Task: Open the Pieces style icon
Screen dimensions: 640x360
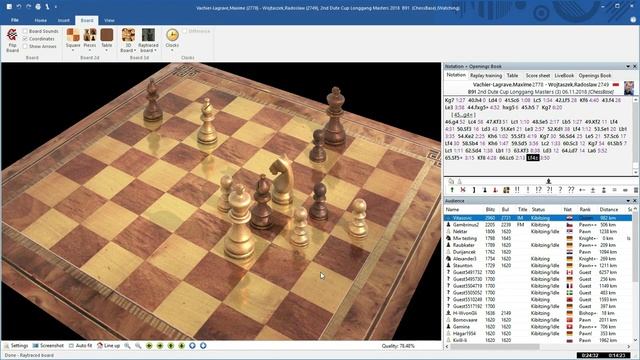Action: 90,35
